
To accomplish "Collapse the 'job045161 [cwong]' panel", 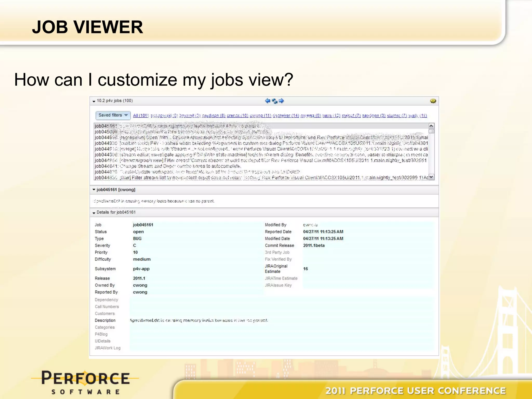I will (x=94, y=190).
